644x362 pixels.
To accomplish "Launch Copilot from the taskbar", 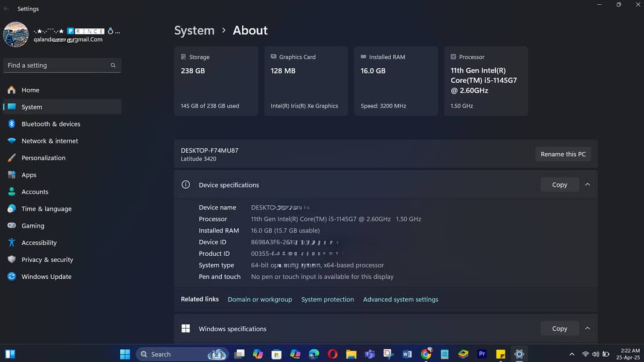I will click(258, 354).
